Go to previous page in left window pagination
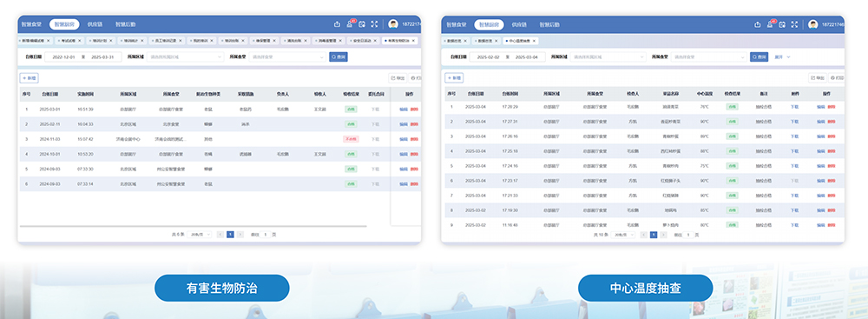This screenshot has height=319, width=868. pos(220,235)
